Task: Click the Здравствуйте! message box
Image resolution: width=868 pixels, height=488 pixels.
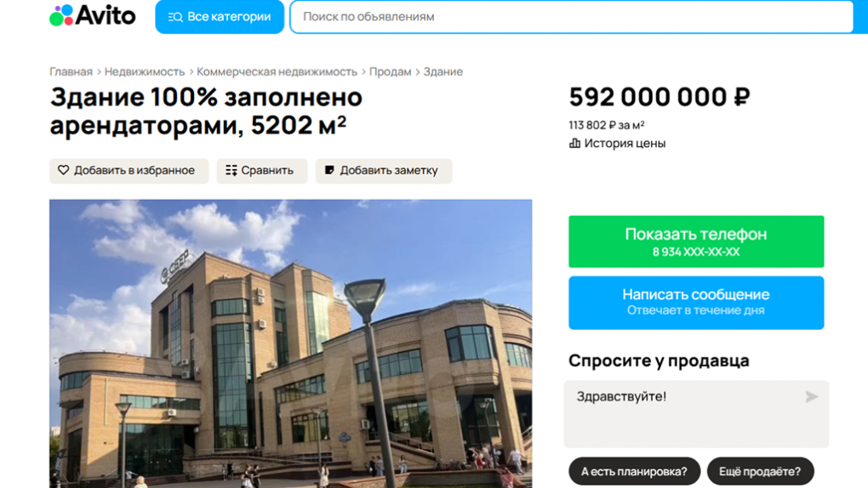Action: [x=696, y=414]
